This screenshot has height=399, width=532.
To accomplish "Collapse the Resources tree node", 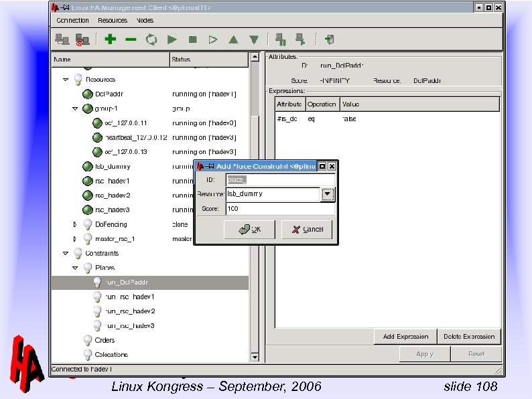I will point(66,80).
